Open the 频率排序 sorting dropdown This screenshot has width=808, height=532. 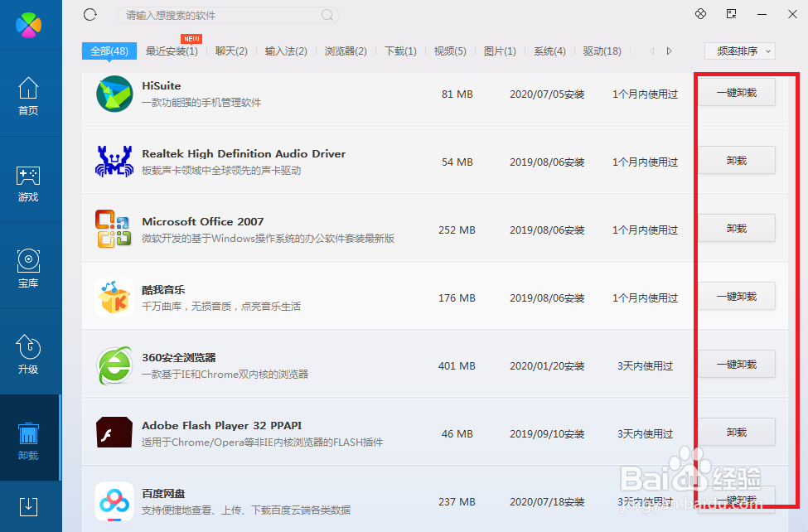pos(738,51)
